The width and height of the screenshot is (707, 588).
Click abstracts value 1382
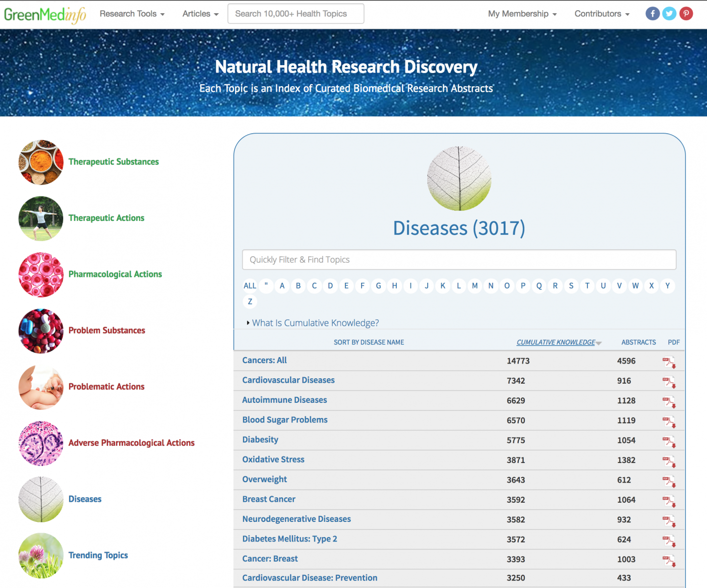tap(626, 460)
